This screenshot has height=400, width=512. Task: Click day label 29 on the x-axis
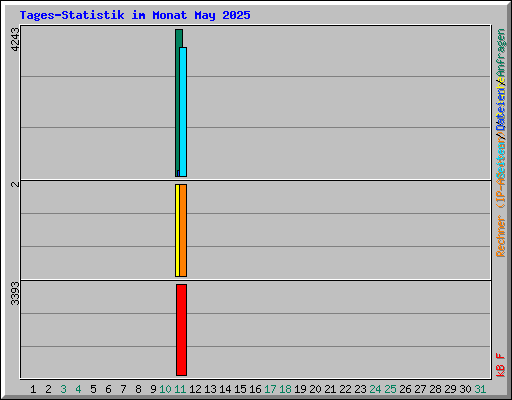pyautogui.click(x=450, y=389)
